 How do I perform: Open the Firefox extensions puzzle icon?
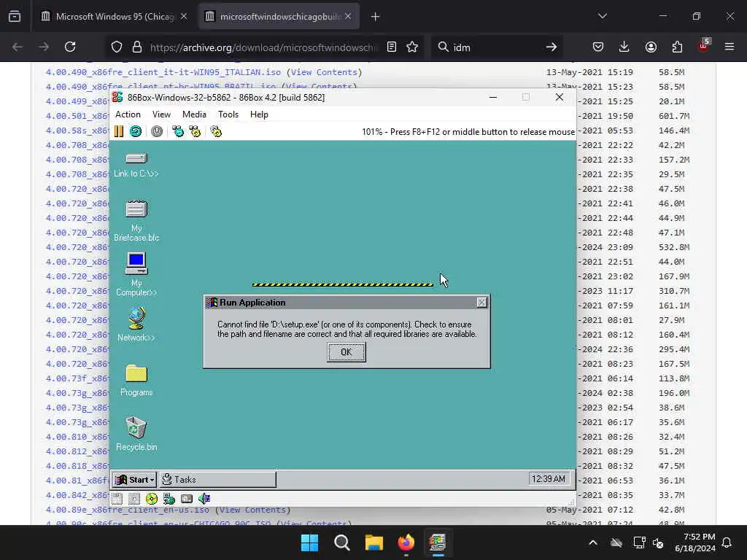(x=677, y=47)
